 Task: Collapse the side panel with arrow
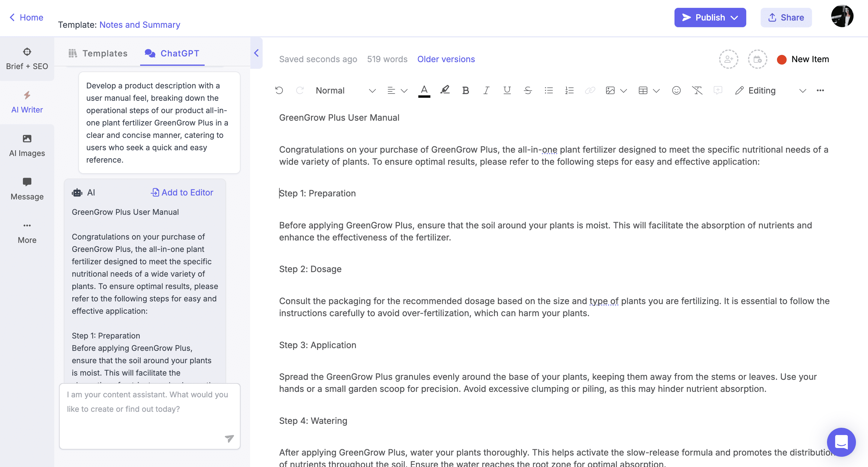(256, 53)
